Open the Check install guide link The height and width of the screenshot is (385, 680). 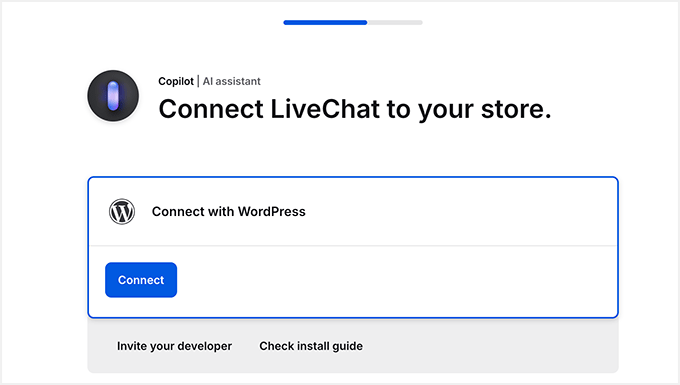pyautogui.click(x=311, y=346)
